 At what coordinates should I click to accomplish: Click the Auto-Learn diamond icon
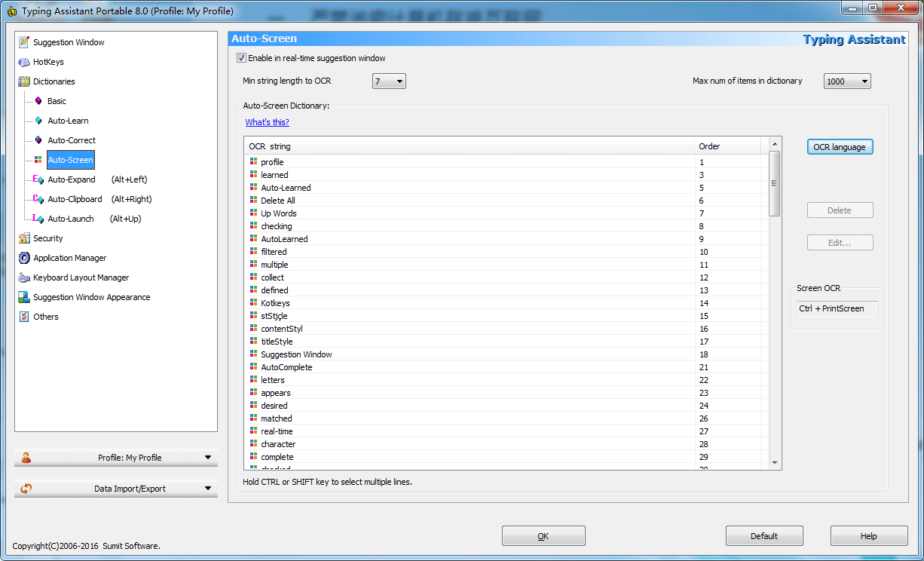[x=38, y=121]
